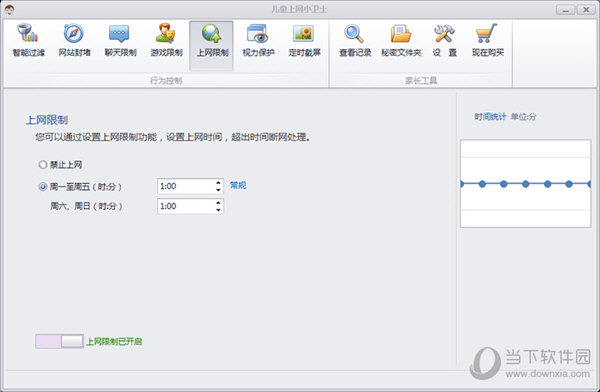600x392 pixels.
Task: Open the 定时截屏 timed screenshot tool
Action: tap(304, 41)
